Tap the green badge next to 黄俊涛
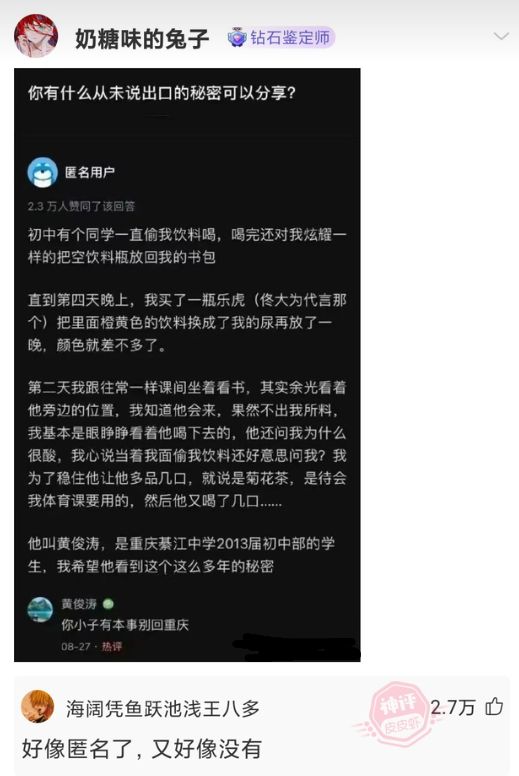 tap(108, 604)
